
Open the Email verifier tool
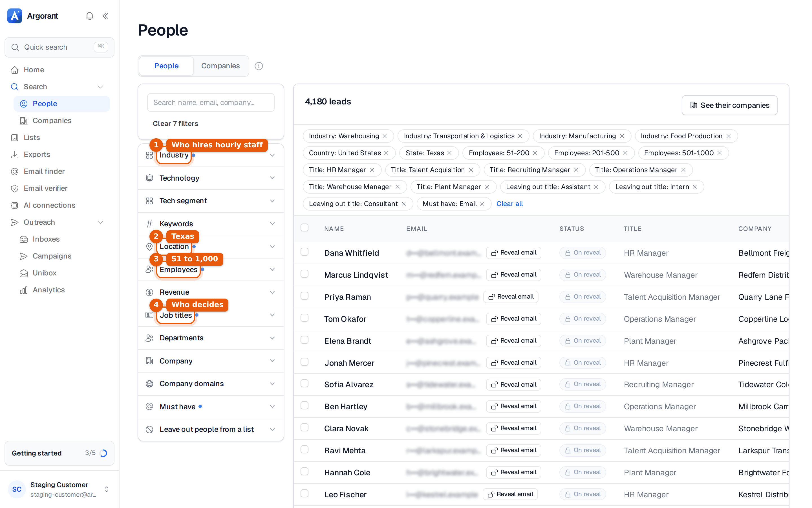pyautogui.click(x=45, y=188)
